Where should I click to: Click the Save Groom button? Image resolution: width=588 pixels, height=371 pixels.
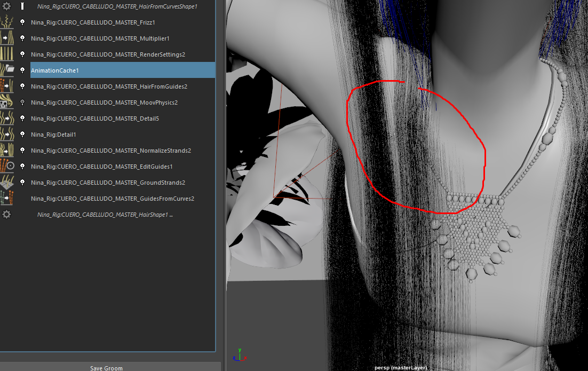106,367
